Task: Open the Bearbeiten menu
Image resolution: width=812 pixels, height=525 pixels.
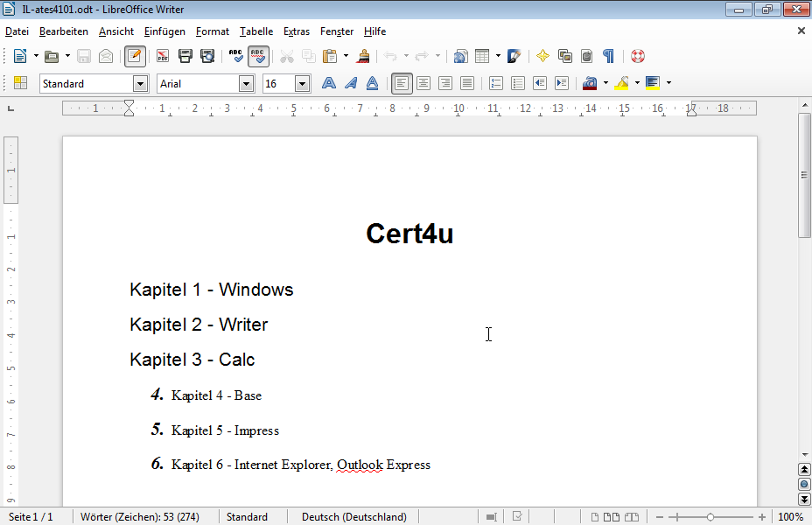Action: coord(64,31)
